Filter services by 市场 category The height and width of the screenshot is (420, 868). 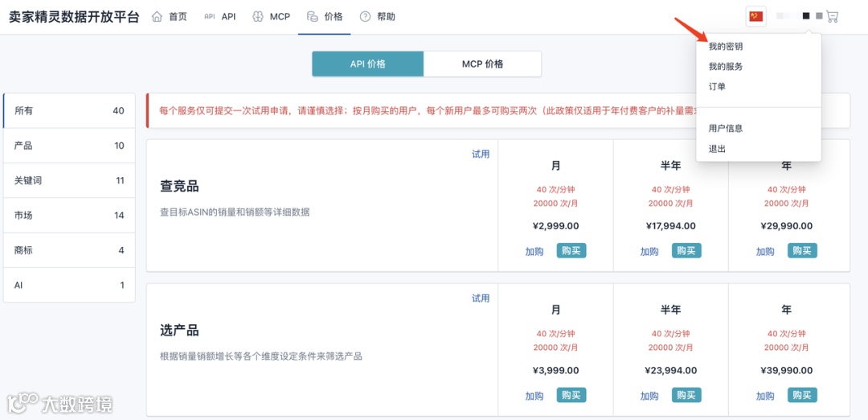(69, 216)
